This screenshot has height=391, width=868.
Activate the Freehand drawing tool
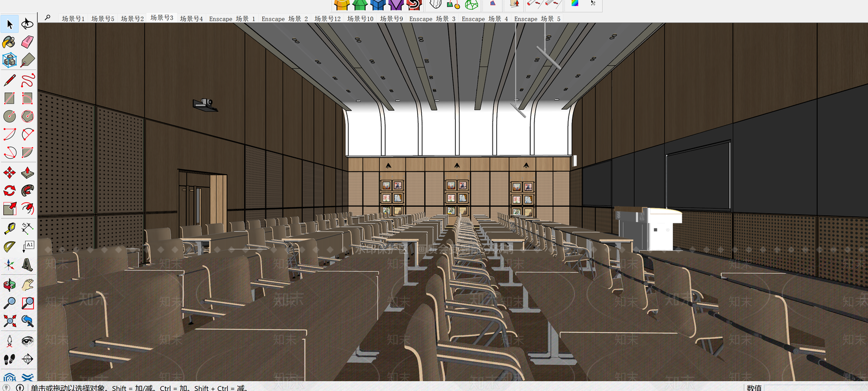coord(27,80)
